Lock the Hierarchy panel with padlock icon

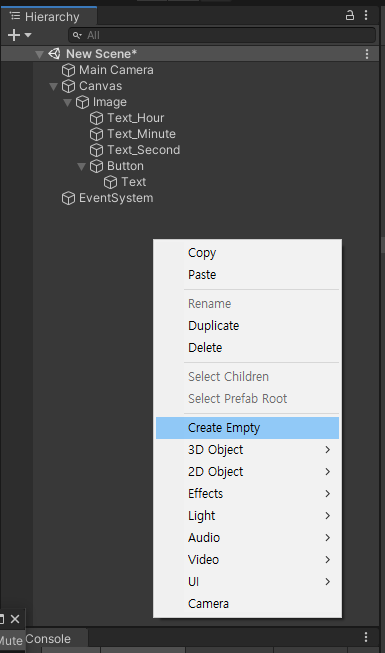pyautogui.click(x=350, y=16)
